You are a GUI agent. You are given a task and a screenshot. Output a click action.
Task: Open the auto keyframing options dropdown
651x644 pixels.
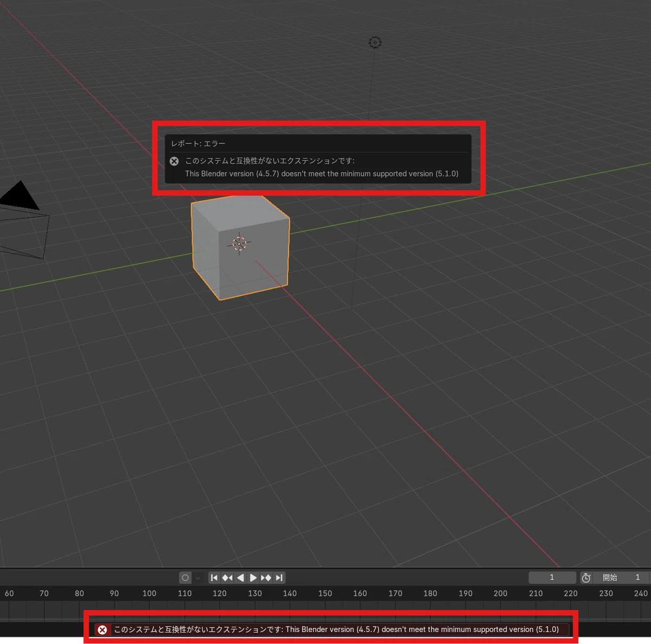[198, 578]
